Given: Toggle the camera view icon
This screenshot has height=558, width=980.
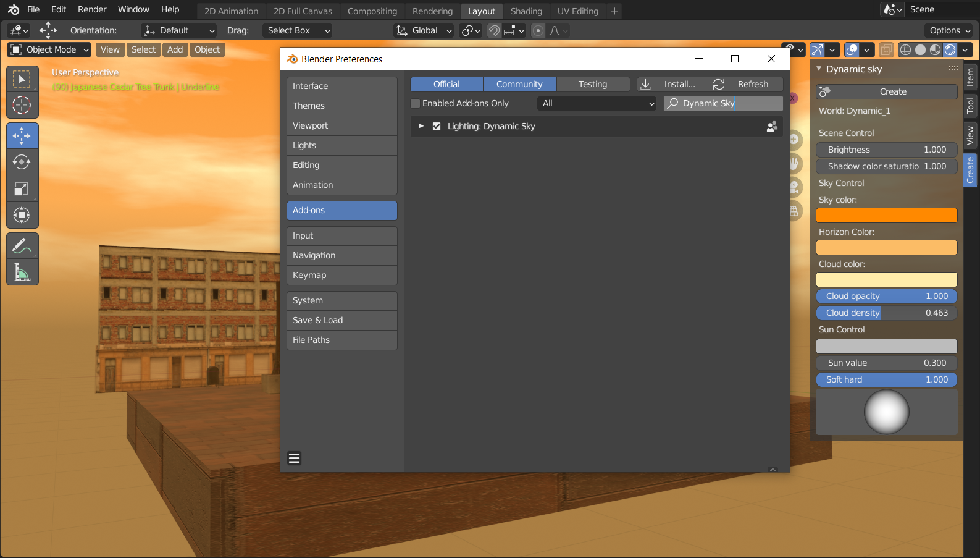Looking at the screenshot, I should pyautogui.click(x=794, y=187).
